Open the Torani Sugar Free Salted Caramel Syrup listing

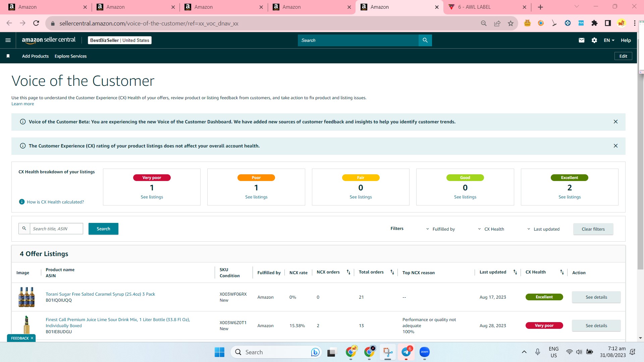[x=100, y=294]
